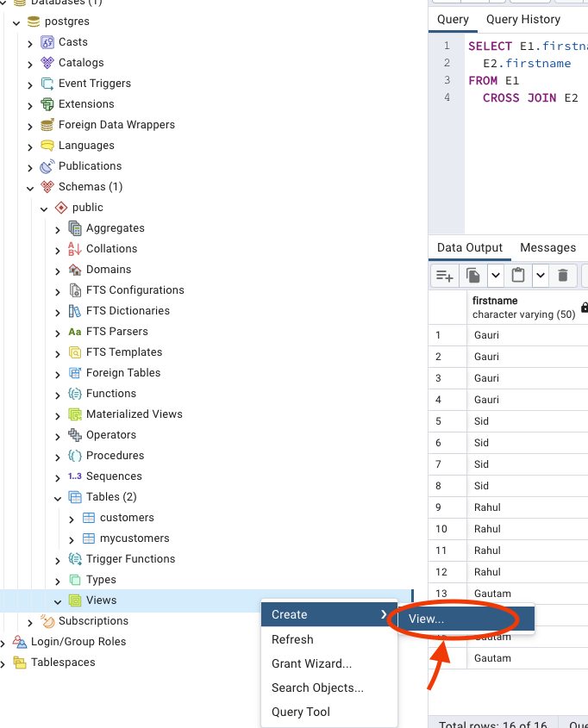Open the paste options dropdown arrow
Viewport: 588px width, 728px height.
tap(541, 276)
